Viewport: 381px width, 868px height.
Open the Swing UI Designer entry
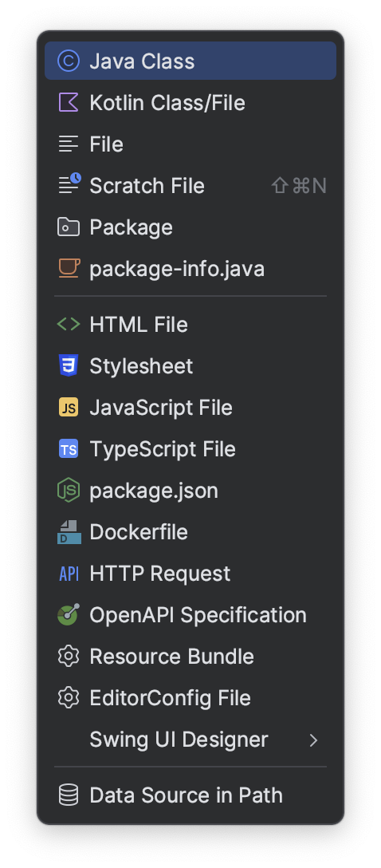[x=190, y=740]
